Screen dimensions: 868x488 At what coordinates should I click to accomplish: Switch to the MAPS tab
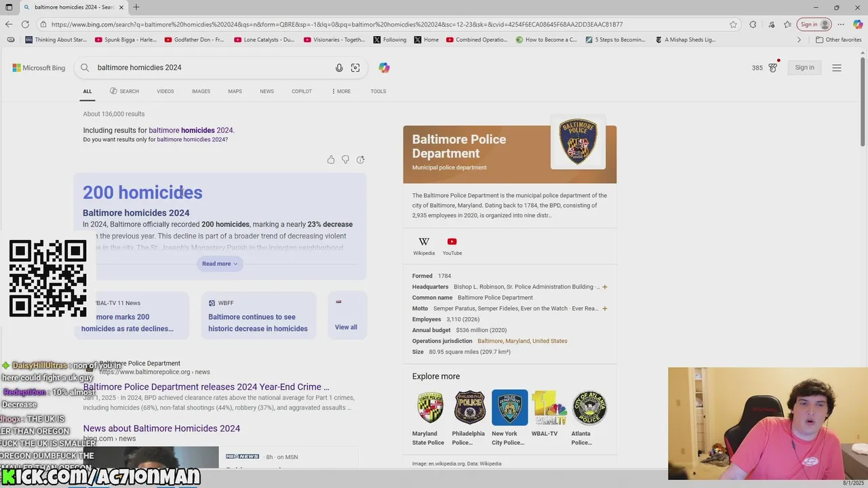tap(235, 91)
